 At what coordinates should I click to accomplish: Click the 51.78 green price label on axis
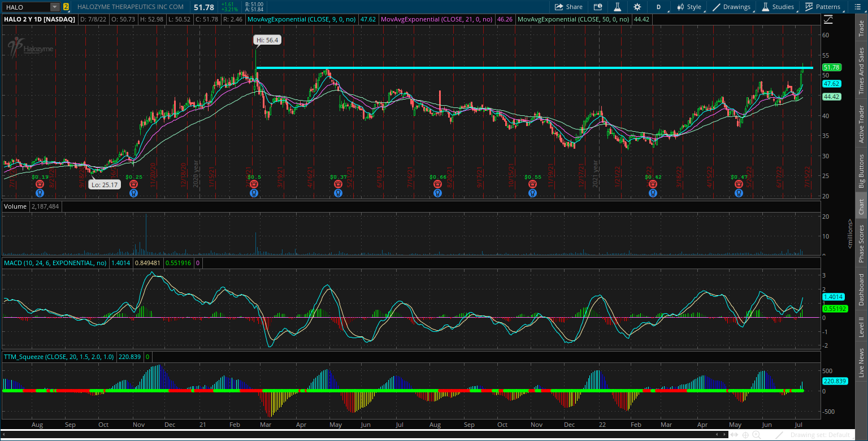832,67
